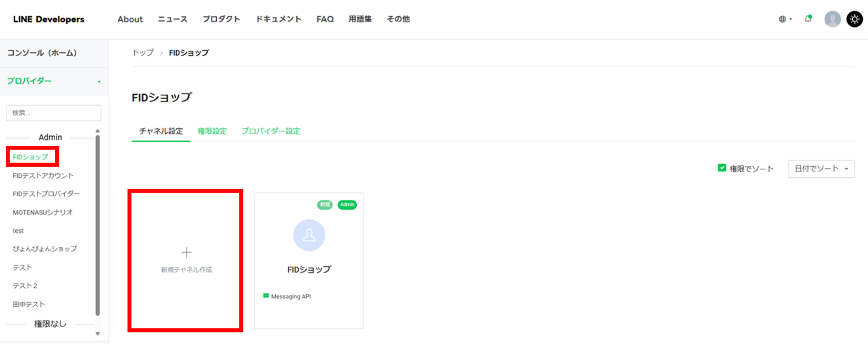Click the FIDショップ channel avatar icon

(x=309, y=235)
